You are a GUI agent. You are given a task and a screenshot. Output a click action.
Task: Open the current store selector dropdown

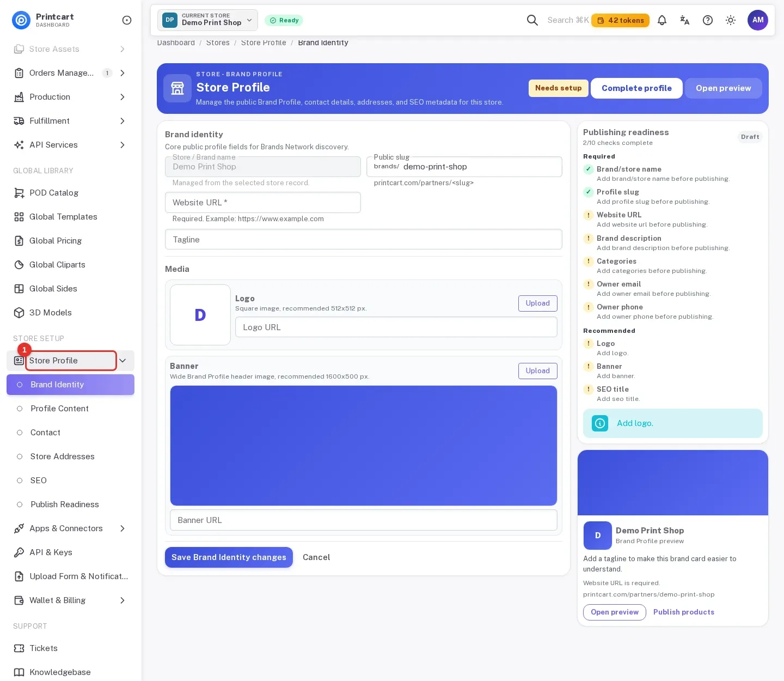click(x=207, y=20)
